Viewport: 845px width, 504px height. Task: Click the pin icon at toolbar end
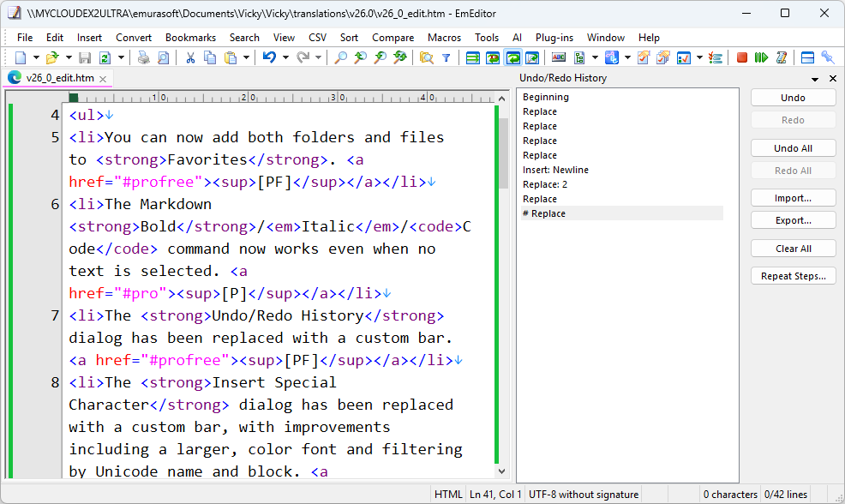[828, 57]
